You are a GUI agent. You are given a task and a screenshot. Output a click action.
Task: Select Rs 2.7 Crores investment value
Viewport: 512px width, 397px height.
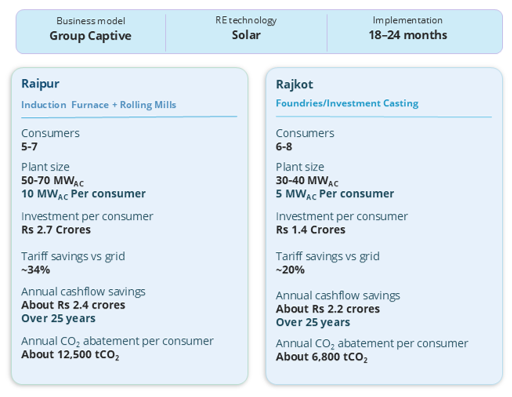coord(56,230)
